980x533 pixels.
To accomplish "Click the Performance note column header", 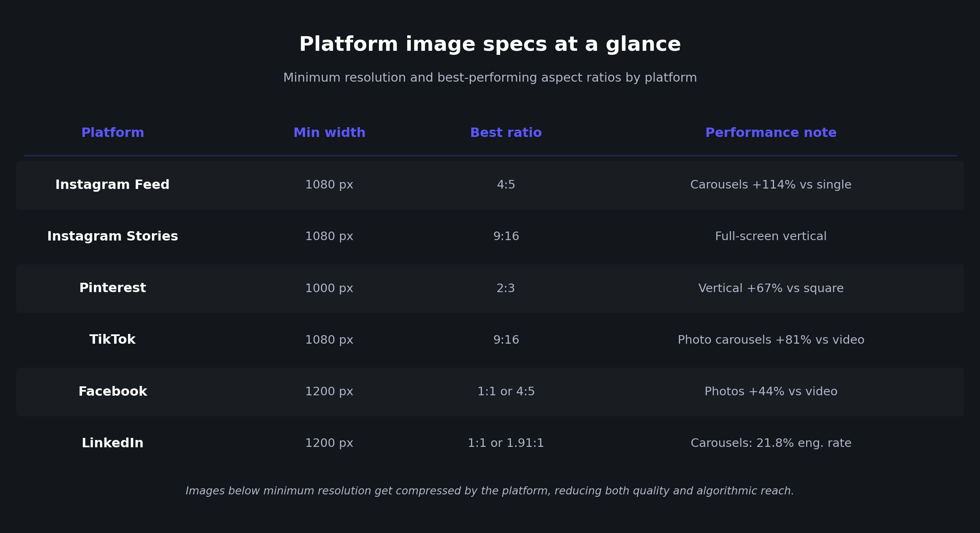I will pos(771,133).
